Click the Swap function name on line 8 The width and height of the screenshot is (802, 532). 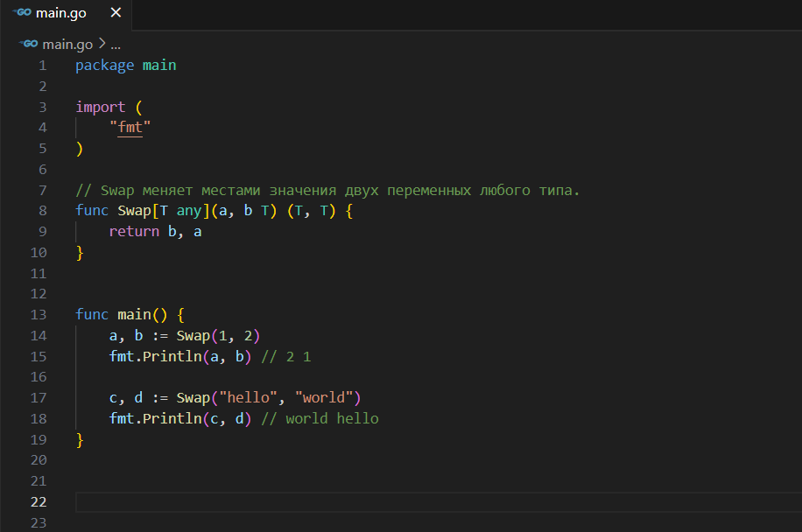[x=135, y=211]
